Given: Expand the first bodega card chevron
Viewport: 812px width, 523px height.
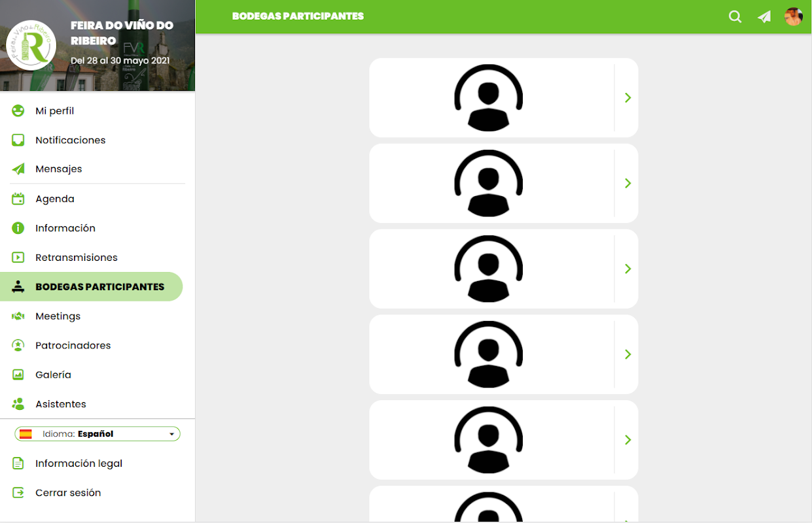Looking at the screenshot, I should [627, 97].
